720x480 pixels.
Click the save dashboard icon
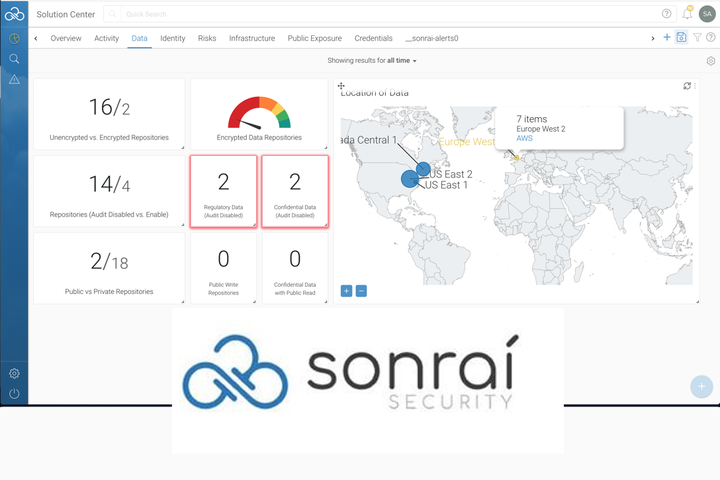pyautogui.click(x=681, y=38)
